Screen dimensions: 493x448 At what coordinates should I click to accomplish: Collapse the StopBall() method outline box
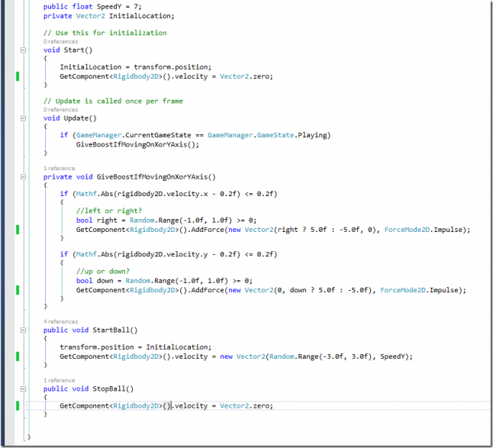[x=24, y=388]
